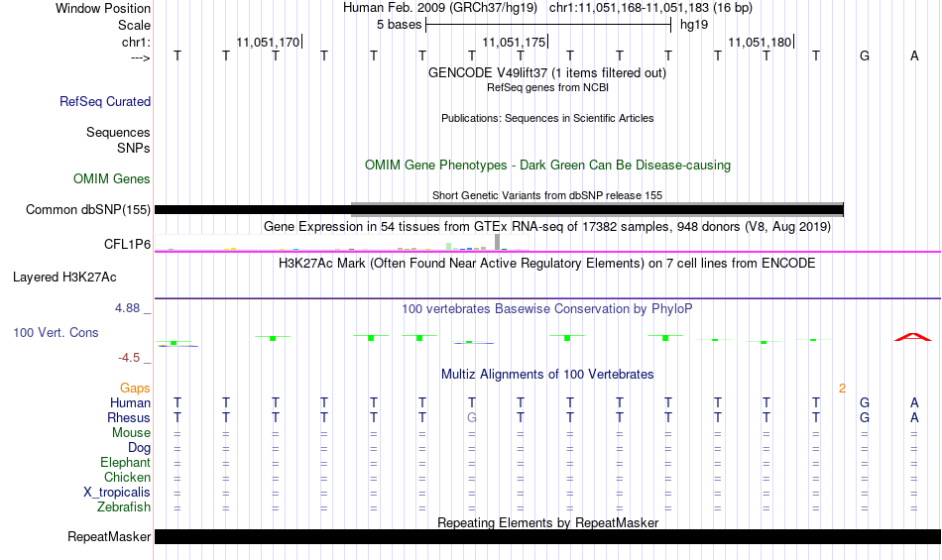Open the H3K27Ac Mark track title
The width and height of the screenshot is (942, 560).
click(x=547, y=263)
